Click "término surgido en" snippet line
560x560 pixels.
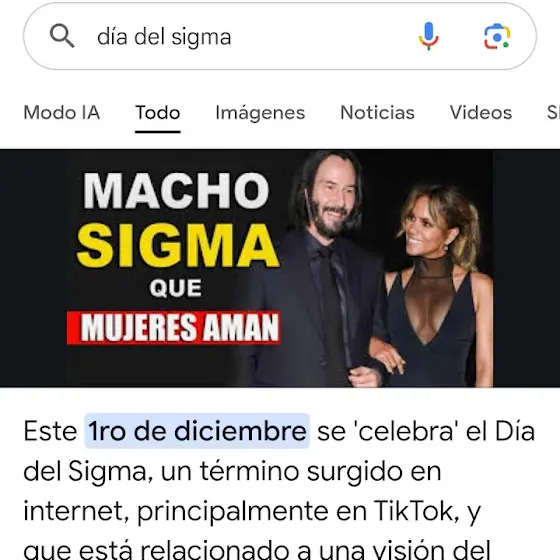320,471
